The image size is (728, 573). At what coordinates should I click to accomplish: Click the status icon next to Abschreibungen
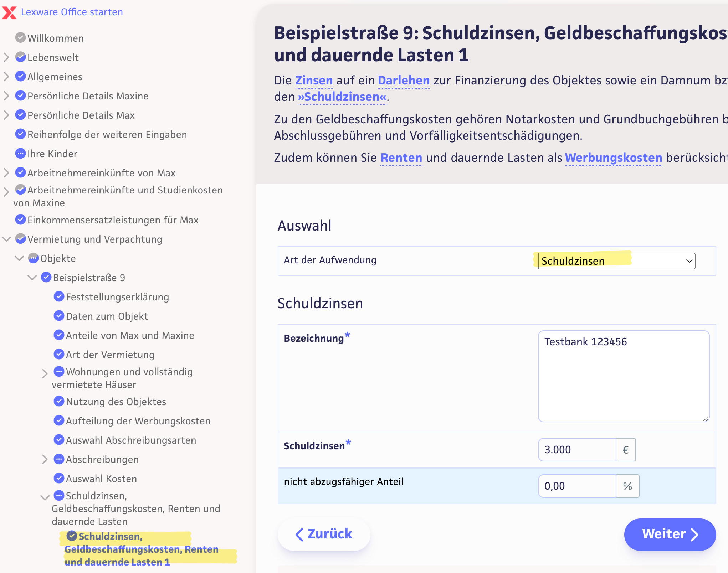tap(59, 459)
